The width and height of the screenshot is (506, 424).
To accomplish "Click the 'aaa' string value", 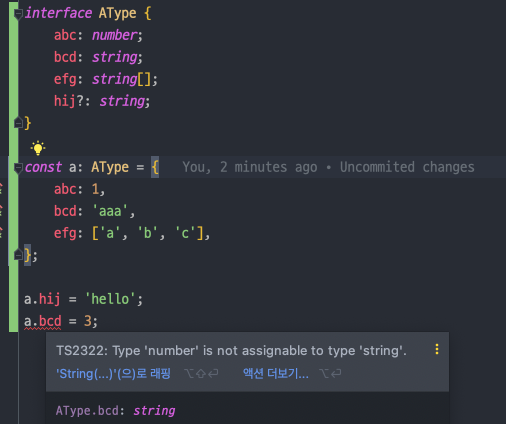I will (110, 211).
